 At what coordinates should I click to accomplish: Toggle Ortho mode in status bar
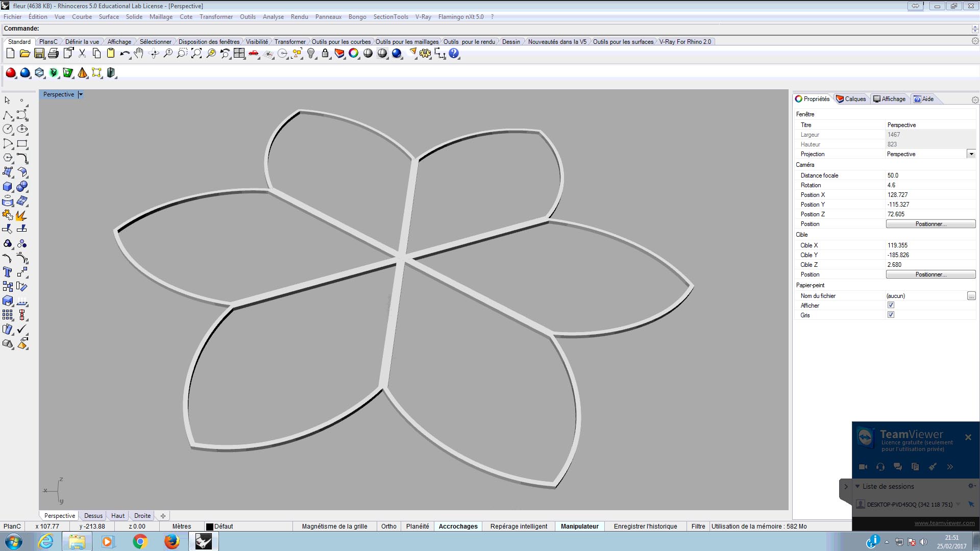click(x=388, y=527)
